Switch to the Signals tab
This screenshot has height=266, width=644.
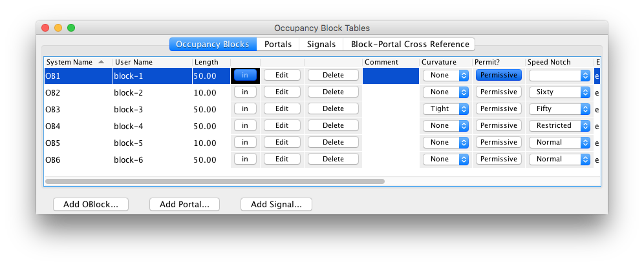321,45
